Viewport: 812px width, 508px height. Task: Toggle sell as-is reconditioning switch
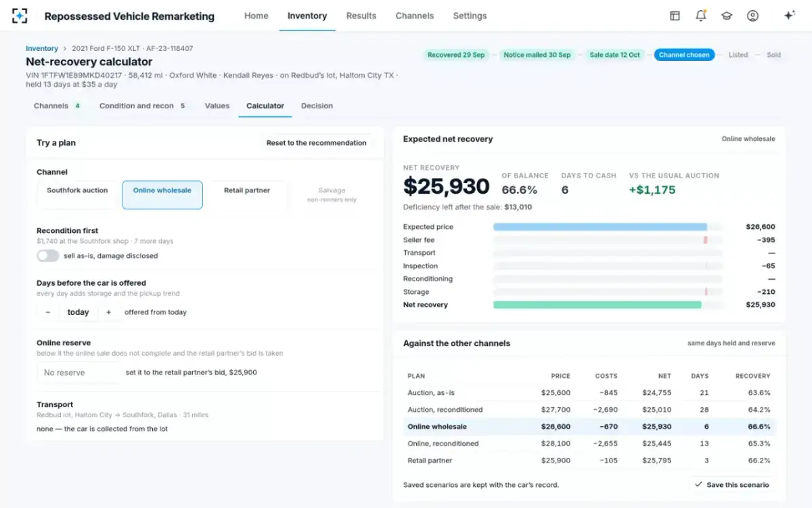pyautogui.click(x=48, y=255)
